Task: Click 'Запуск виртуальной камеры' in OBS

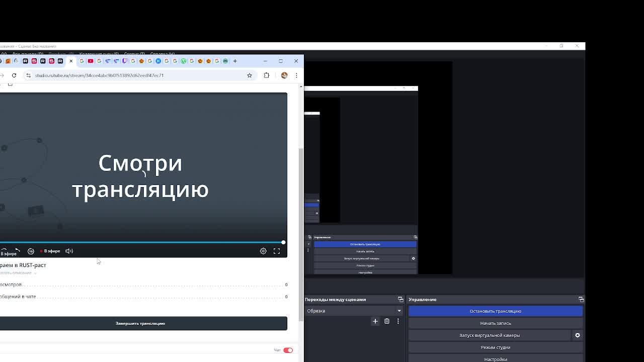Action: click(x=490, y=335)
